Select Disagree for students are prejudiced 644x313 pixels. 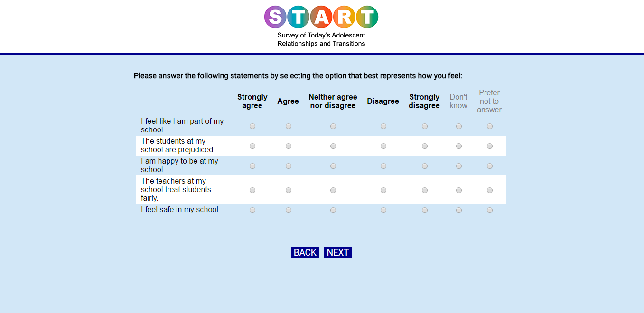[383, 146]
